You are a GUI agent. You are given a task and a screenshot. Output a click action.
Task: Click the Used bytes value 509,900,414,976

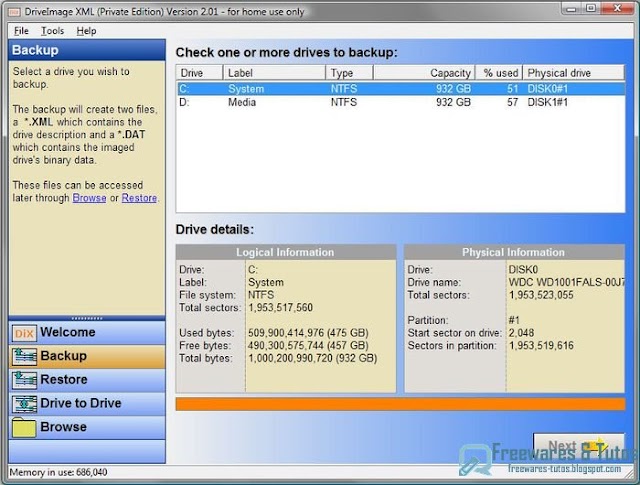pos(308,333)
